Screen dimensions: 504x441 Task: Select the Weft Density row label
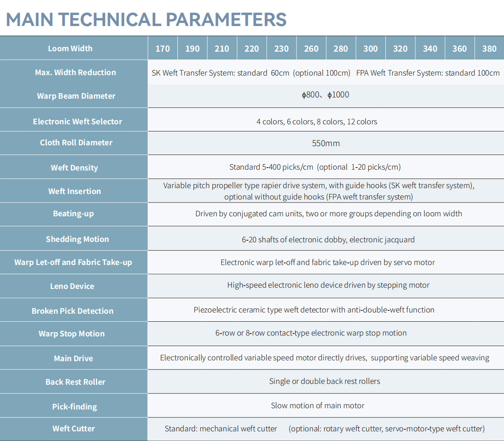pyautogui.click(x=74, y=168)
